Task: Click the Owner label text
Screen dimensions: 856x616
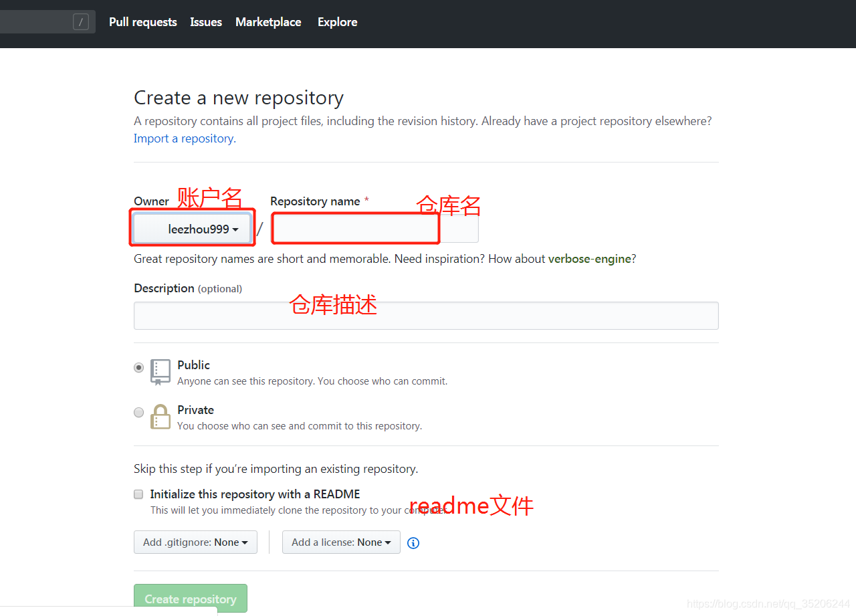Action: click(151, 201)
